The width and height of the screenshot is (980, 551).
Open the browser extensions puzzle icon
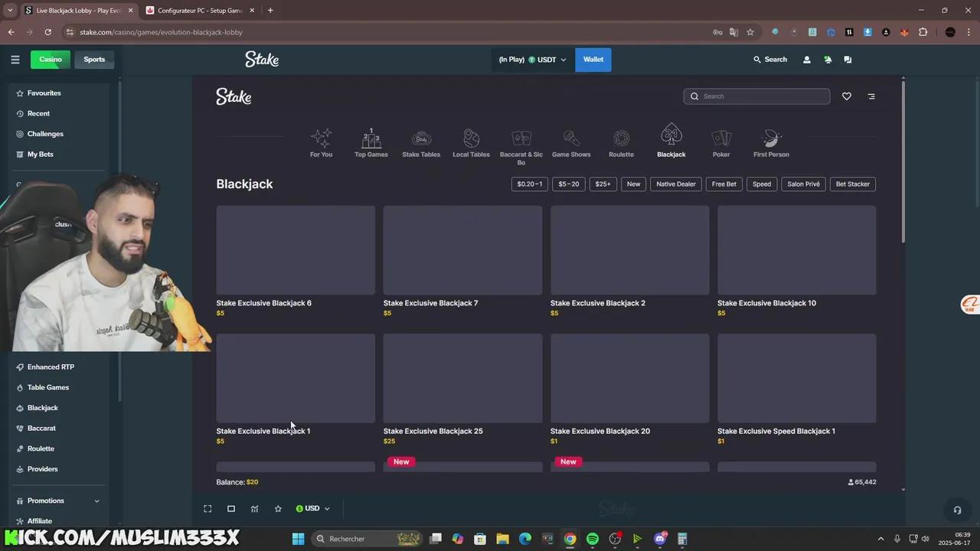click(x=923, y=32)
